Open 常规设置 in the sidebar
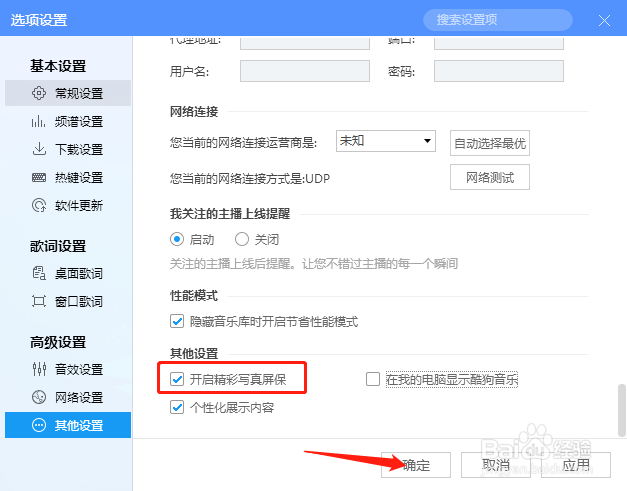Image resolution: width=627 pixels, height=491 pixels. click(x=68, y=93)
